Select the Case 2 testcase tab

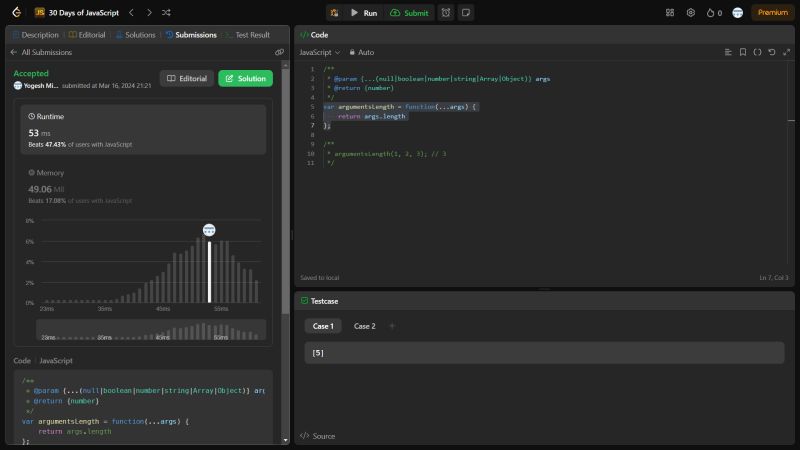pos(364,326)
